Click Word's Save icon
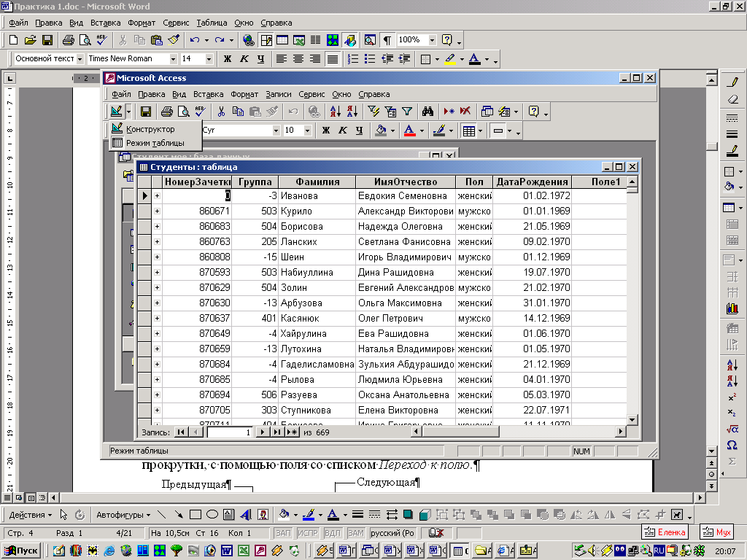The height and width of the screenshot is (560, 747). tap(47, 40)
